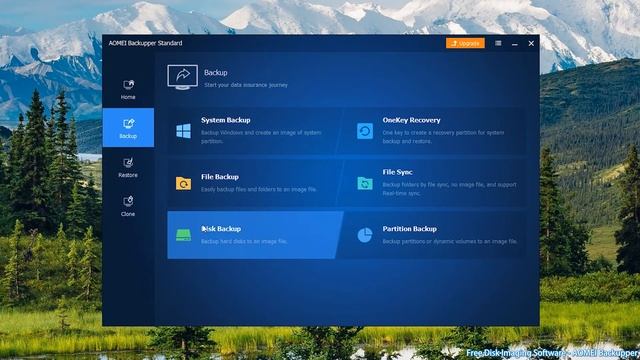Click the File Backup folder icon
Screen dimensions: 640x360
pos(184,183)
